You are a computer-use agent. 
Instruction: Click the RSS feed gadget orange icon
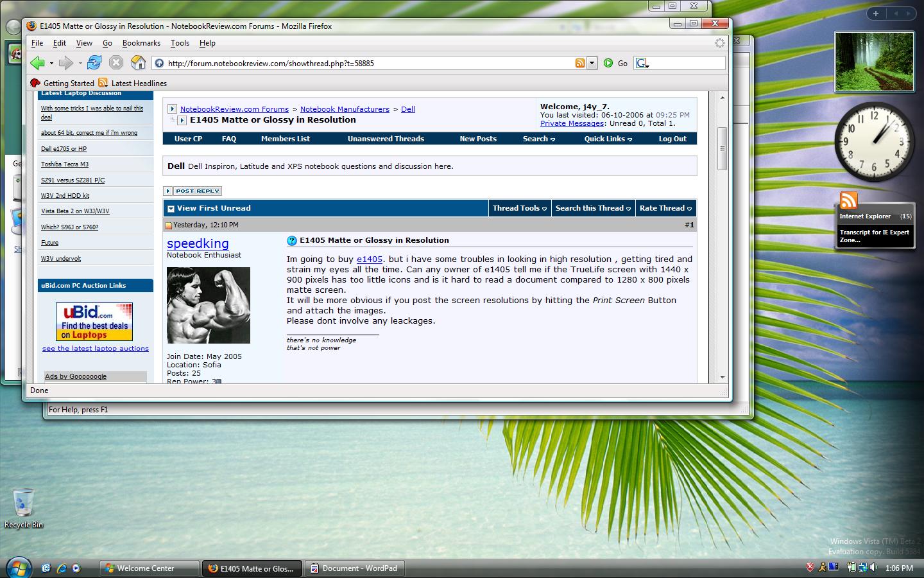coord(848,200)
